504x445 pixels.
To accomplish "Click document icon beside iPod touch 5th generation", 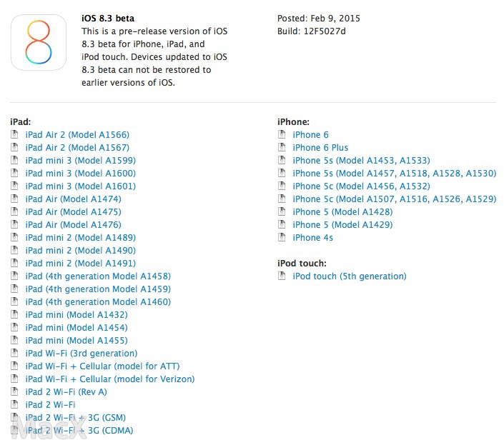I will point(282,276).
